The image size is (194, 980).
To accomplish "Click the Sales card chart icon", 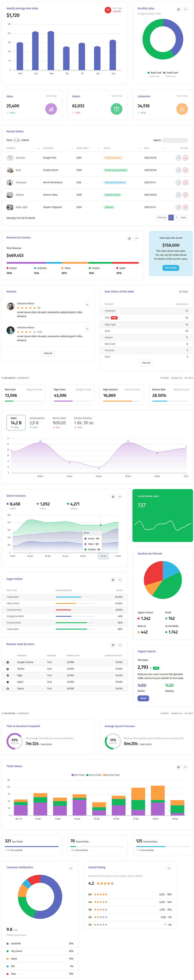I will point(51,109).
